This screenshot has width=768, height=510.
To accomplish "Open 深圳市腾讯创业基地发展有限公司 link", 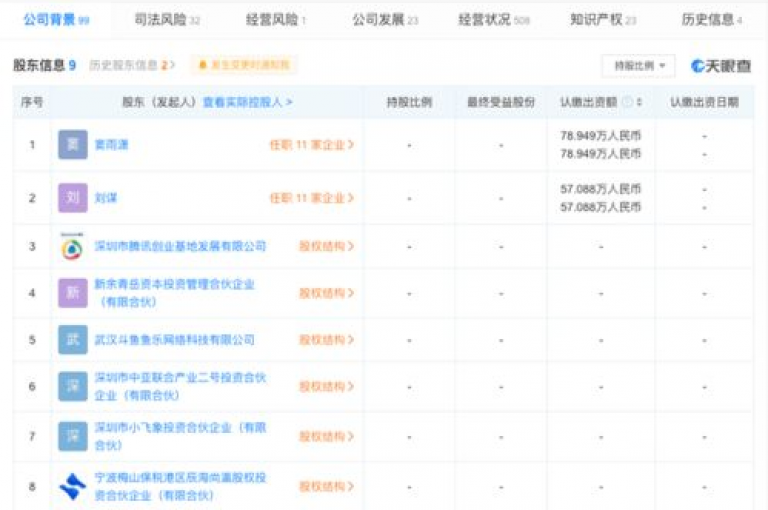I will (180, 246).
